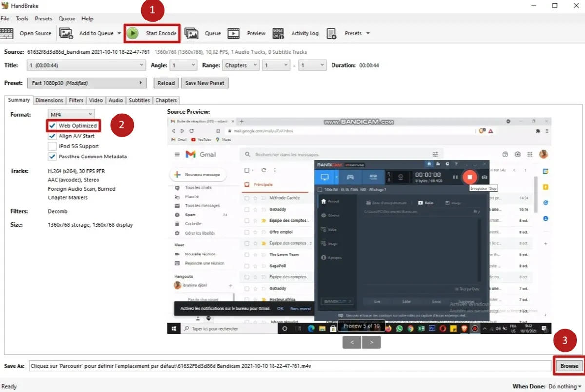This screenshot has width=585, height=392.
Task: Click the Add to Queue picture icon
Action: tap(66, 33)
